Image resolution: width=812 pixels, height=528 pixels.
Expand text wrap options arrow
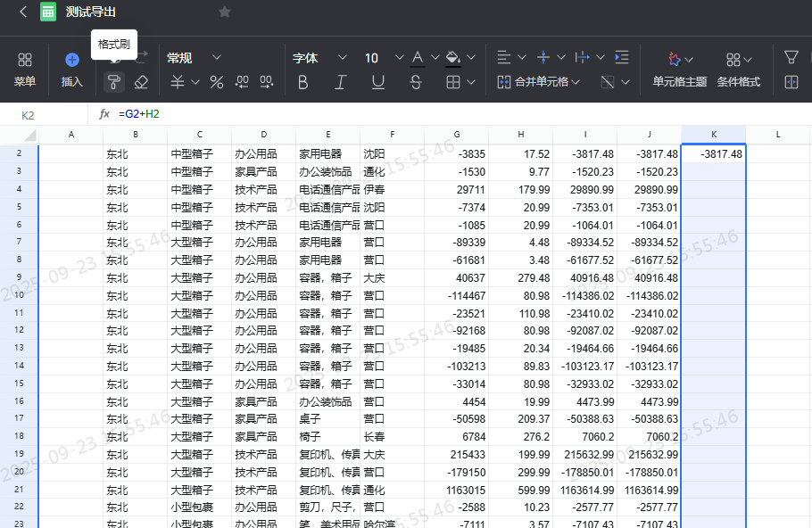coord(601,57)
